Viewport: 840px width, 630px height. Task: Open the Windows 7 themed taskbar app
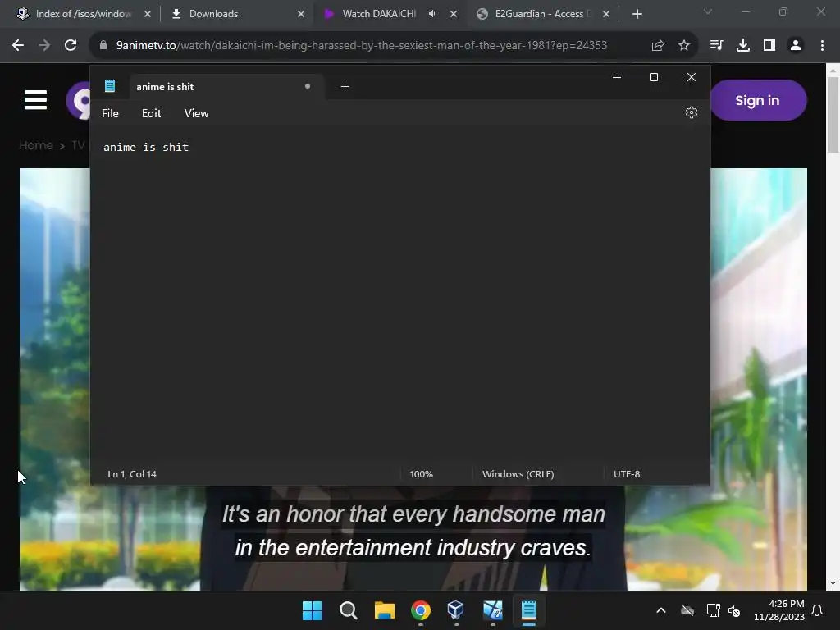click(x=492, y=610)
